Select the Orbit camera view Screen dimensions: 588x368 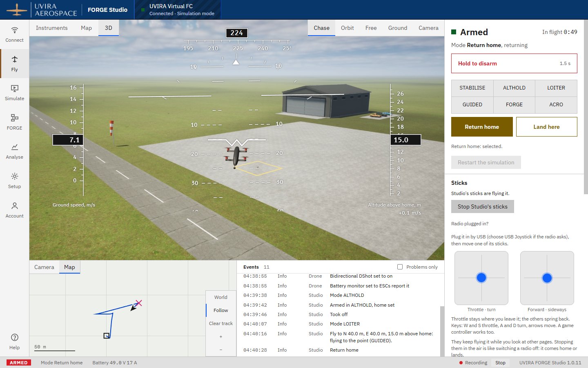point(347,28)
